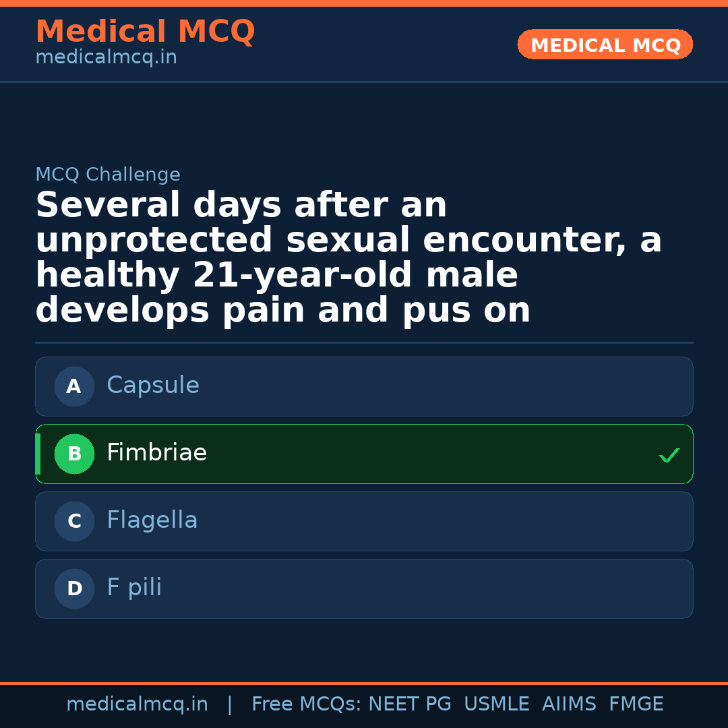Click the letter A circle icon
The image size is (728, 728).
click(74, 387)
